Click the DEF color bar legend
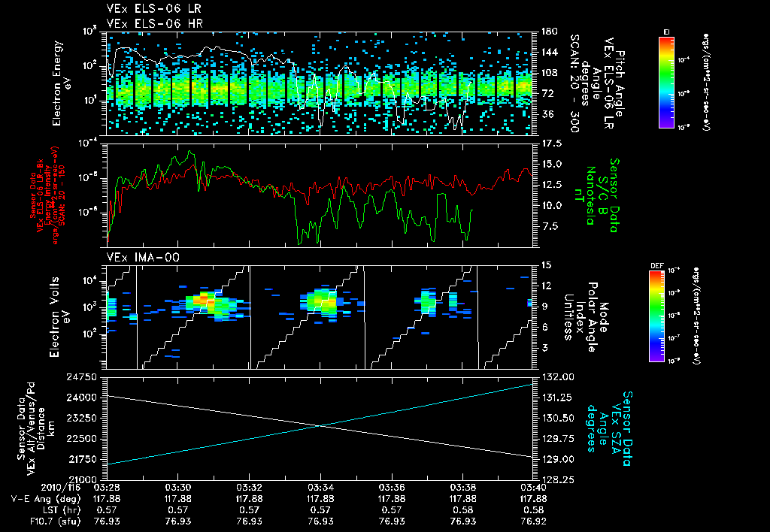Viewport: 770px width, 532px height. point(656,316)
